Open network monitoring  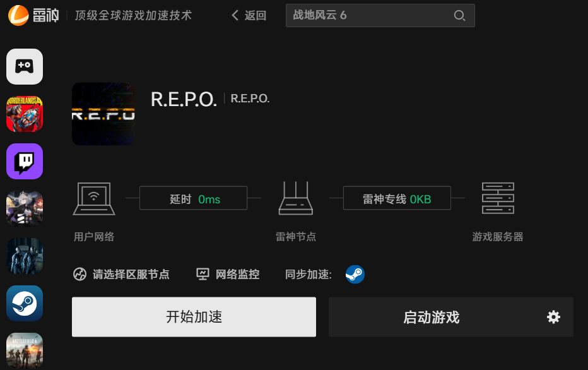point(228,274)
